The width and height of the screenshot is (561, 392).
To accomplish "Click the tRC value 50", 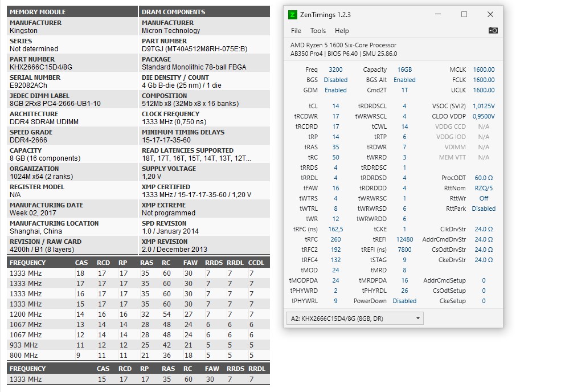I will pos(335,157).
